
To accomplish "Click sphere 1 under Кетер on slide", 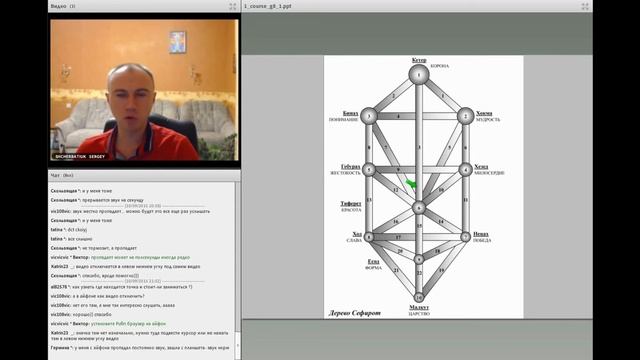I will [419, 75].
